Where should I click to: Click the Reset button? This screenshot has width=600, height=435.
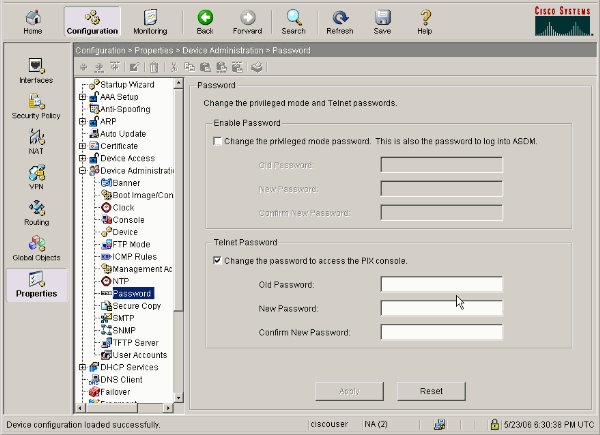[431, 391]
